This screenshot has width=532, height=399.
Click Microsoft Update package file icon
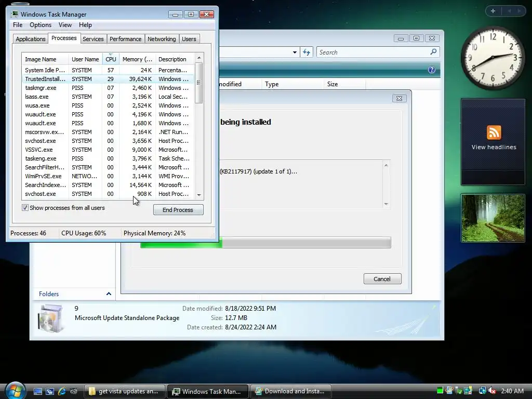pyautogui.click(x=50, y=318)
